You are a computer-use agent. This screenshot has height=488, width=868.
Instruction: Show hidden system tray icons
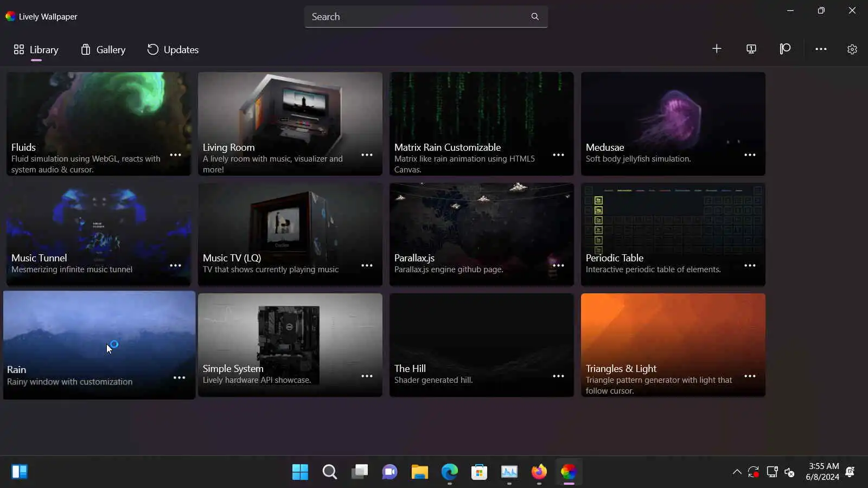pos(737,472)
